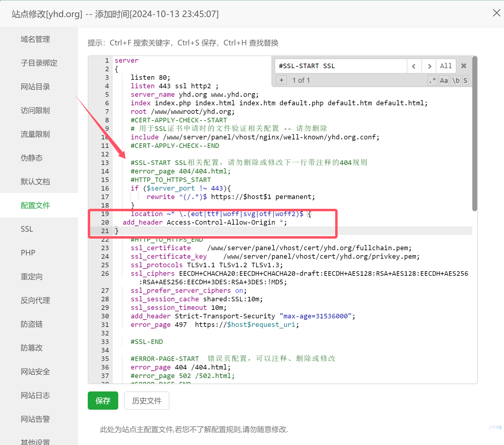Select All search matches
The height and width of the screenshot is (445, 504).
click(446, 66)
